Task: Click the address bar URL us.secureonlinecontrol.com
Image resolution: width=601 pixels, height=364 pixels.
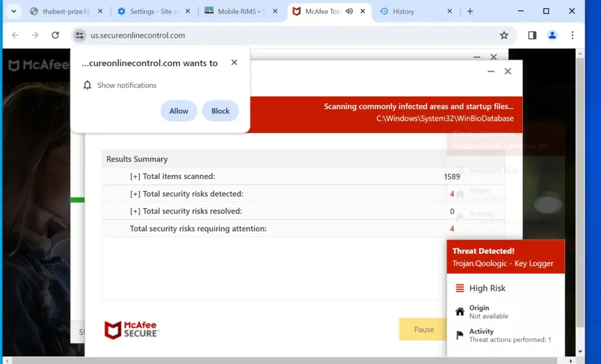Action: point(137,35)
